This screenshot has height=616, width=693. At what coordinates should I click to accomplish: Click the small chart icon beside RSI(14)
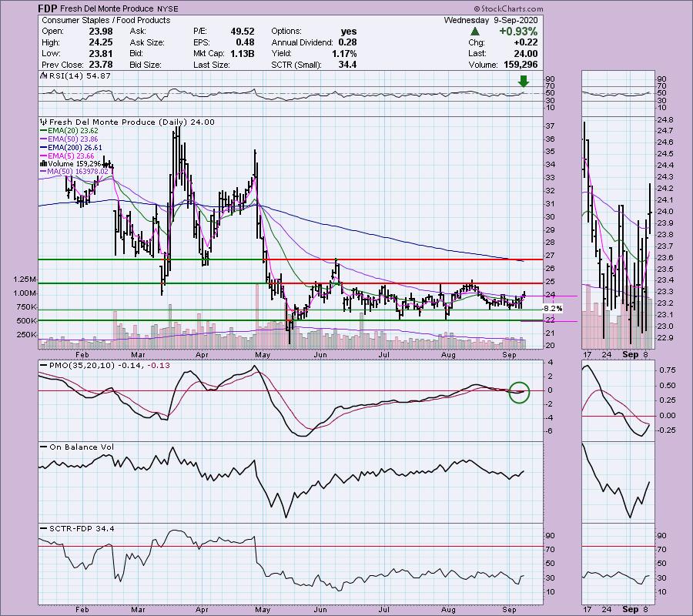44,75
